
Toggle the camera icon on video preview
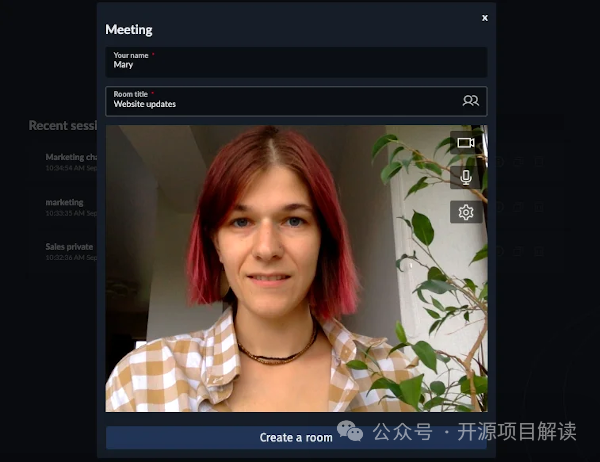465,143
